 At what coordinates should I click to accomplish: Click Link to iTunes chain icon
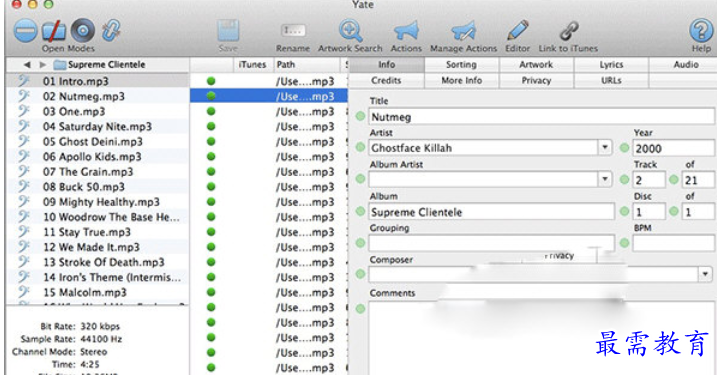pyautogui.click(x=568, y=31)
